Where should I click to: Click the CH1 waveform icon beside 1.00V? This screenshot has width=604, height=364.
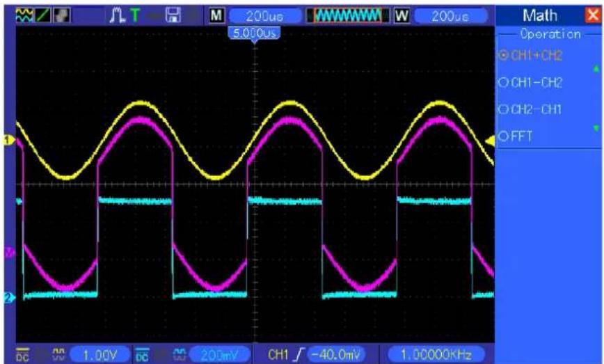(58, 354)
